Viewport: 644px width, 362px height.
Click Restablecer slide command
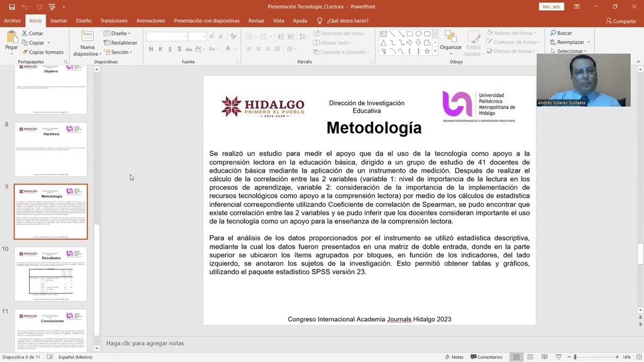click(x=120, y=43)
